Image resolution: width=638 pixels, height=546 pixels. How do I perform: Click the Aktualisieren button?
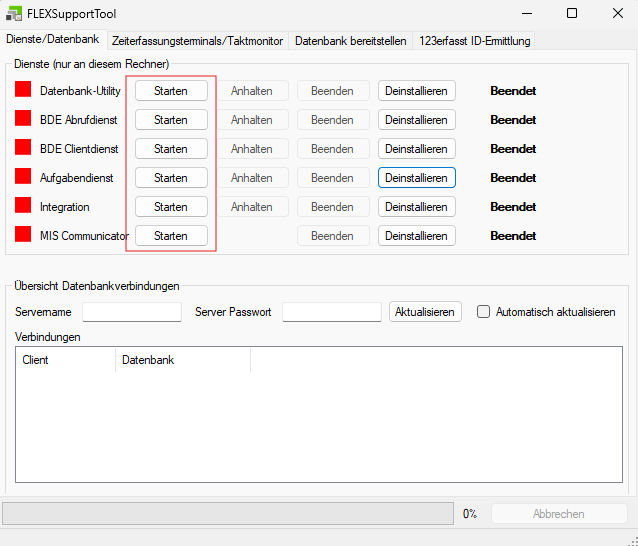pyautogui.click(x=426, y=312)
